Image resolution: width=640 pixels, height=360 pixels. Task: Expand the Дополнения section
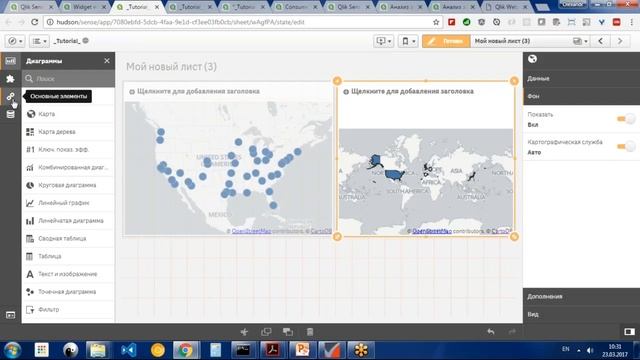coord(581,297)
